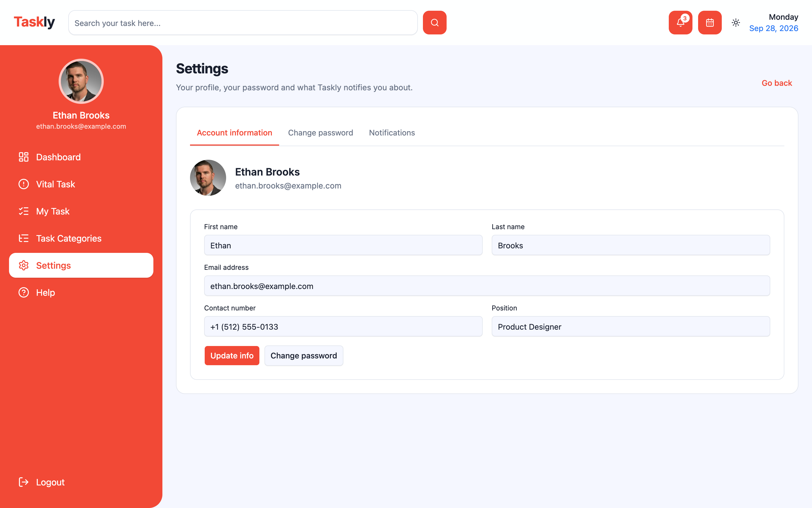This screenshot has height=508, width=812.
Task: Click sidebar email ethan.brooks@example.com
Action: 81,126
